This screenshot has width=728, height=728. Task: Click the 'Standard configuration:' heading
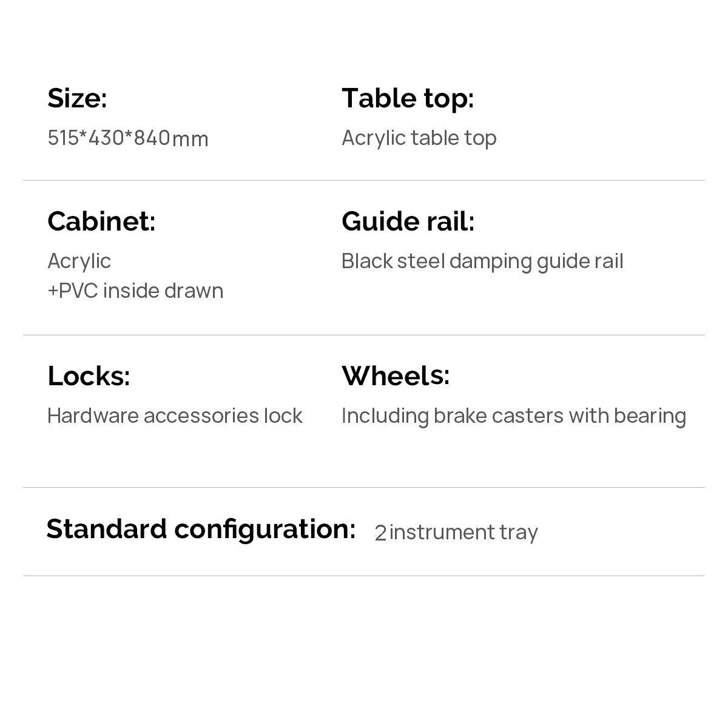click(201, 529)
